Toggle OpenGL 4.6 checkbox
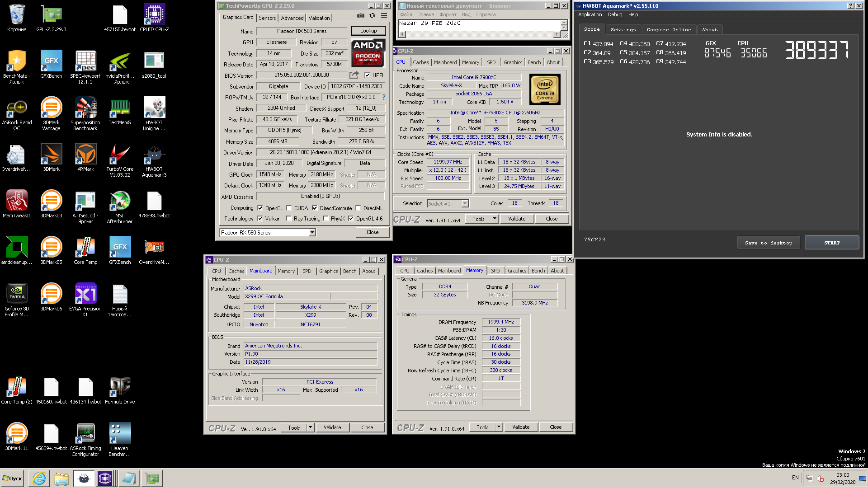 [351, 219]
